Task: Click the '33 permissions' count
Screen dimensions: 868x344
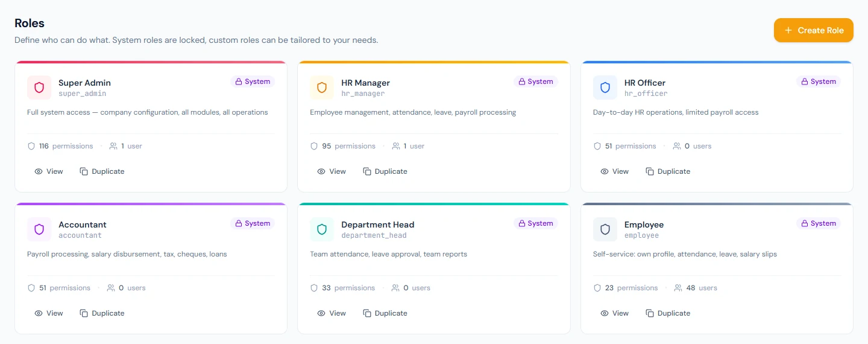Action: [348, 288]
